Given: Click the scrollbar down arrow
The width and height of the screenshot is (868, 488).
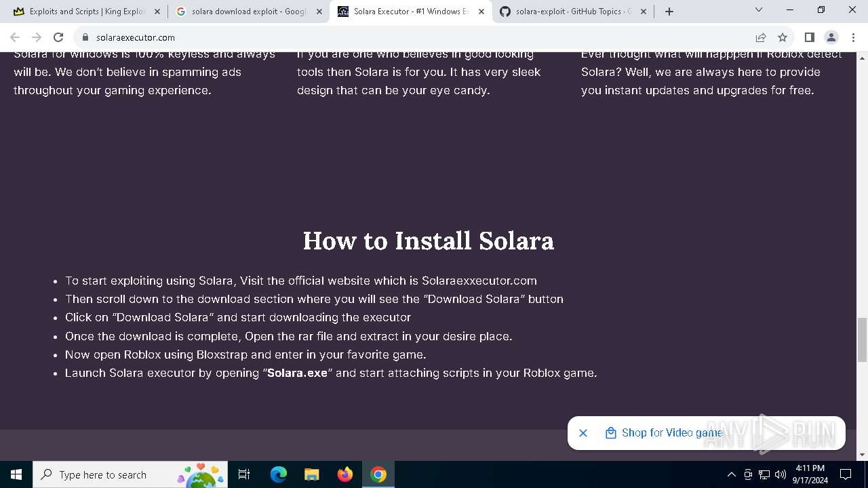Looking at the screenshot, I should (862, 455).
